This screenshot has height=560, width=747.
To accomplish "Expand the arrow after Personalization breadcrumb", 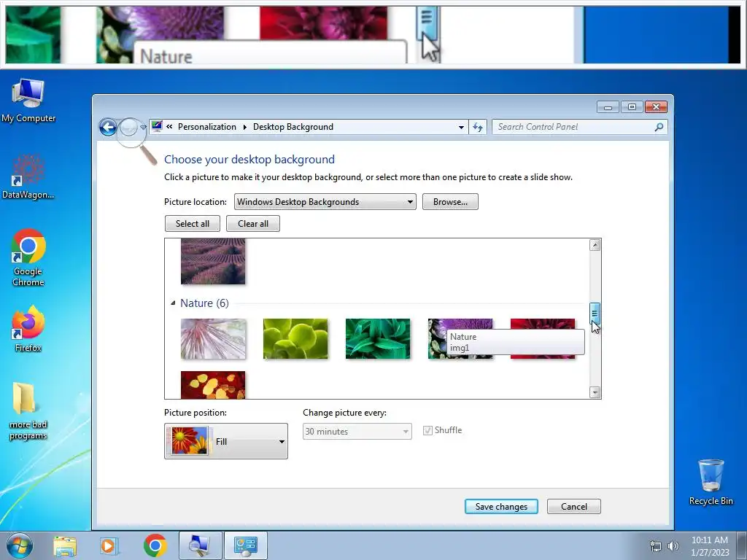I will [245, 127].
